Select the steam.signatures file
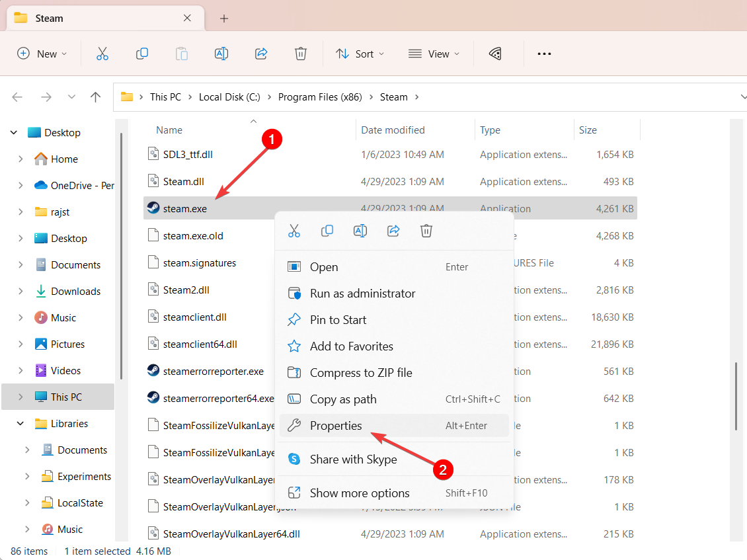The width and height of the screenshot is (747, 560). (200, 262)
